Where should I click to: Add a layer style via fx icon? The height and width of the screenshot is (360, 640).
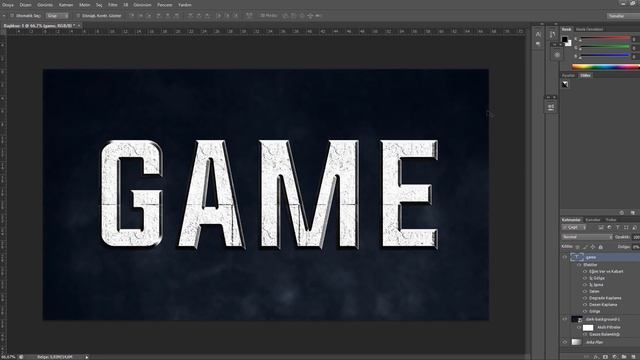(x=596, y=357)
